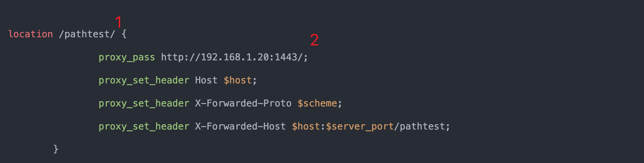The height and width of the screenshot is (163, 644).
Task: Click the X-Forwarded-Proto header name
Action: [243, 103]
